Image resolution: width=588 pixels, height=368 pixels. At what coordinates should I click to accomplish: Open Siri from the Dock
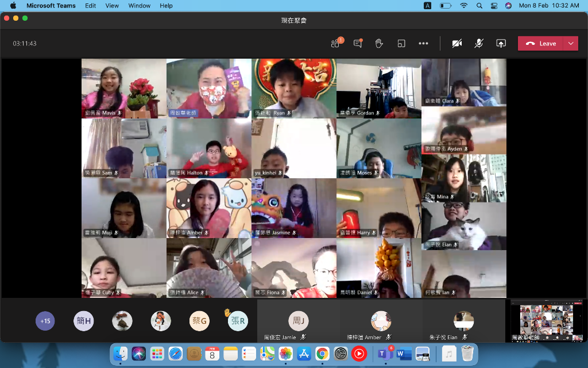(138, 354)
